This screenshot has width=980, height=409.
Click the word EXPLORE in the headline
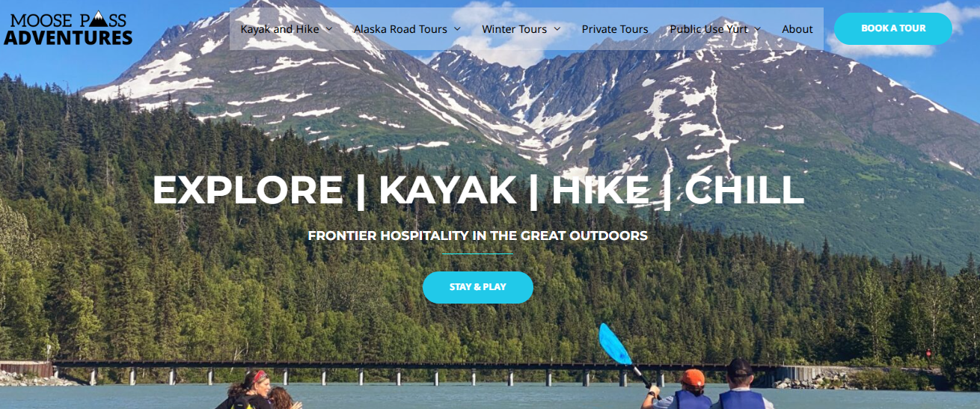point(248,190)
